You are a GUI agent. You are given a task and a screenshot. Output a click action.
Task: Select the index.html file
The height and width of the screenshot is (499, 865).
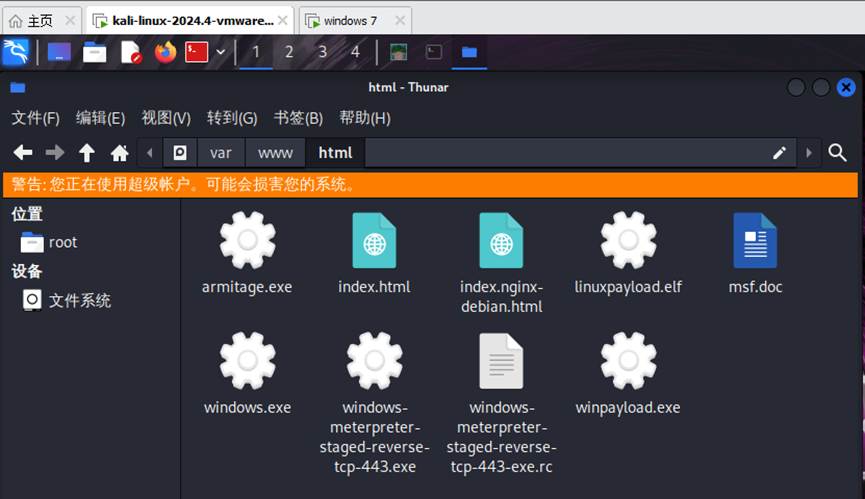[374, 254]
